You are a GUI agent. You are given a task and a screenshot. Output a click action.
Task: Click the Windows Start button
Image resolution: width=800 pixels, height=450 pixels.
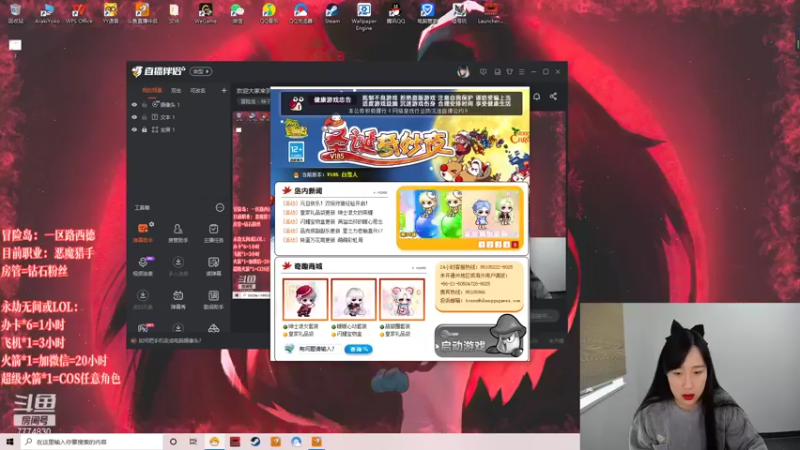9,441
